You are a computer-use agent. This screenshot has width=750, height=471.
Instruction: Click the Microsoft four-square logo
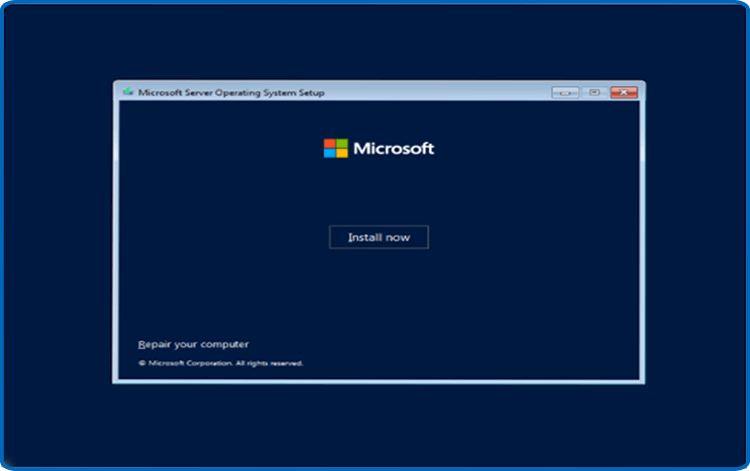[x=336, y=148]
